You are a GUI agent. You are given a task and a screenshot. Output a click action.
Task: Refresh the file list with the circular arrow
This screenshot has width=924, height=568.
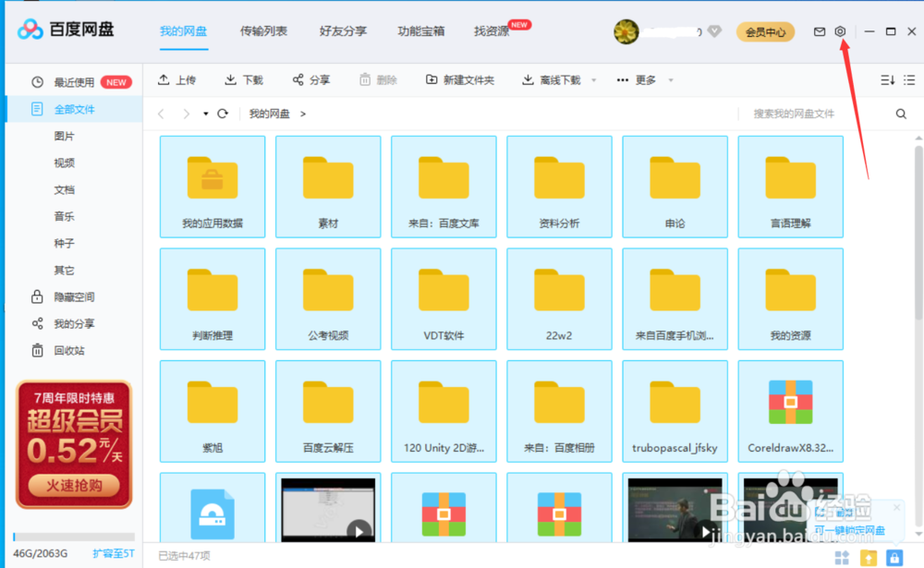pos(223,114)
